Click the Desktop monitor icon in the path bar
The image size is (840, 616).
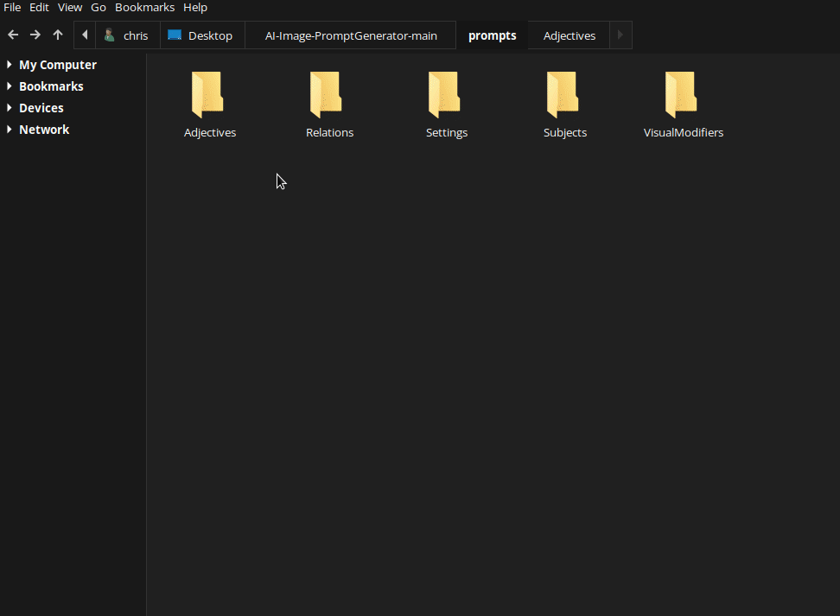click(x=175, y=35)
